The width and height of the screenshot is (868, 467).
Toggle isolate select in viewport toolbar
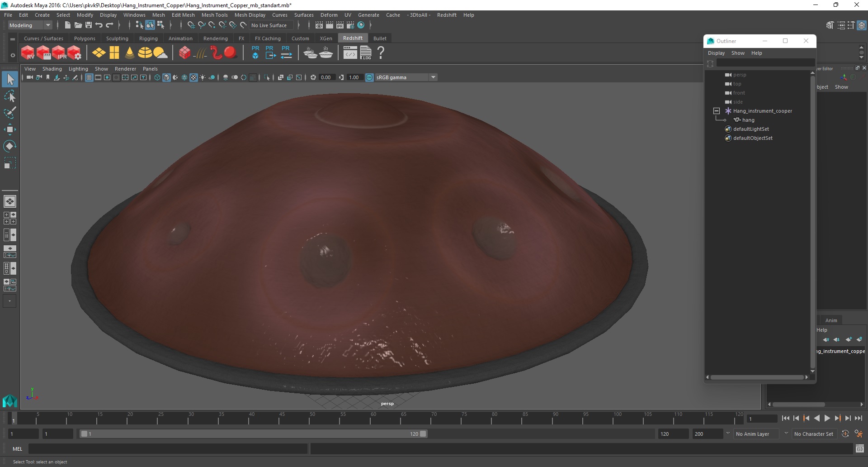click(x=267, y=77)
